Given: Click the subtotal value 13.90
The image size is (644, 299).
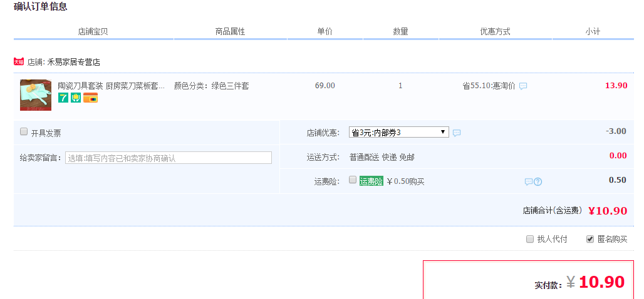Looking at the screenshot, I should point(616,86).
